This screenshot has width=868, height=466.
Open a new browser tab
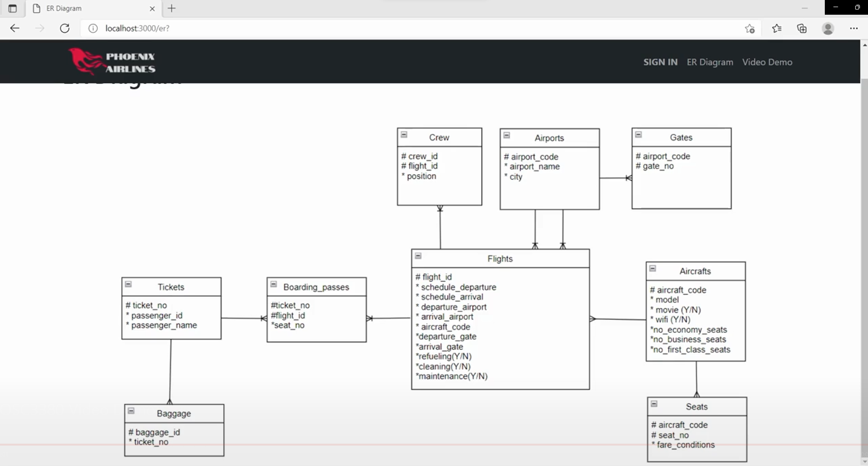click(x=172, y=8)
